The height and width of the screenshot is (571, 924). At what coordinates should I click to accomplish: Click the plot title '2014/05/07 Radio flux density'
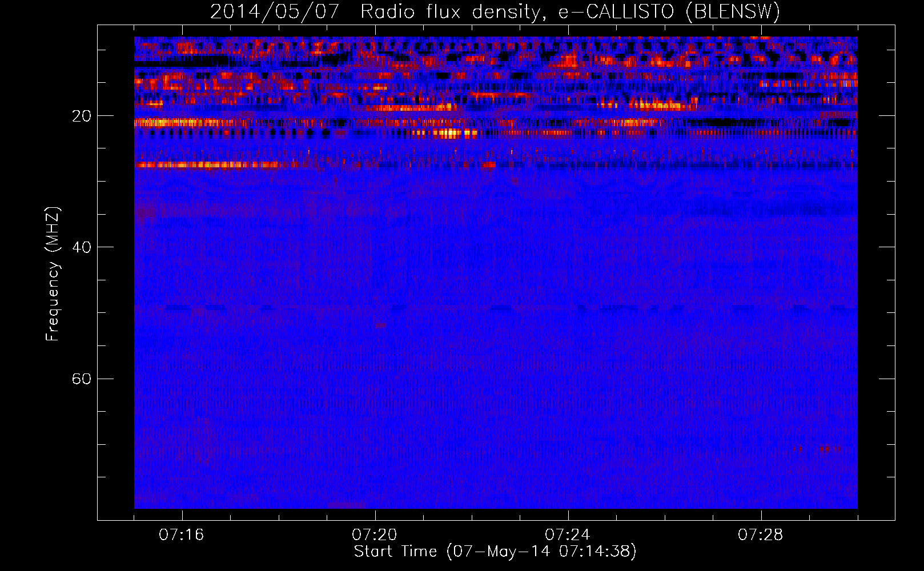click(495, 11)
